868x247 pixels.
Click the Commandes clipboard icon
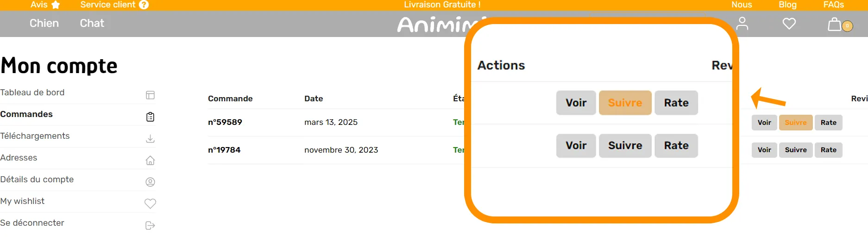click(x=150, y=117)
